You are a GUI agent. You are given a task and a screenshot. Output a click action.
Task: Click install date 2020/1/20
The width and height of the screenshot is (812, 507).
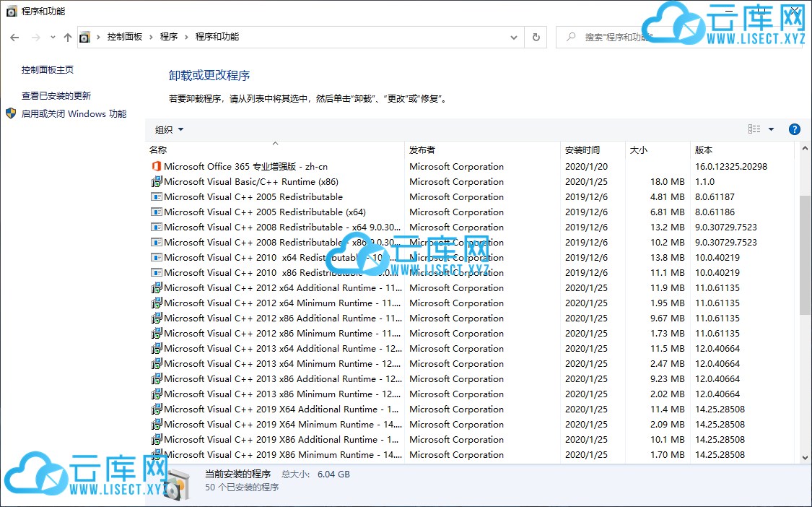coord(586,166)
